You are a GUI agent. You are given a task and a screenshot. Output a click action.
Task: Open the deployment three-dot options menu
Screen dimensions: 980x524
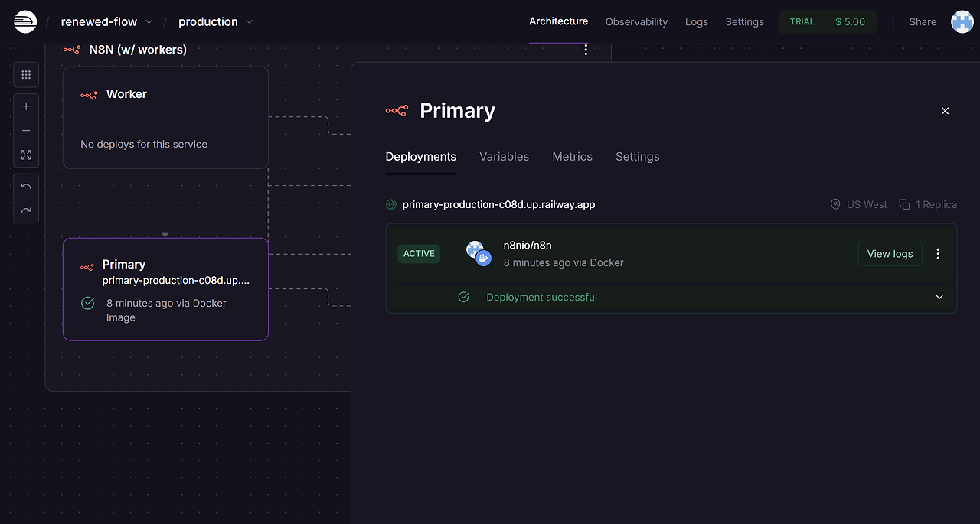[939, 254]
